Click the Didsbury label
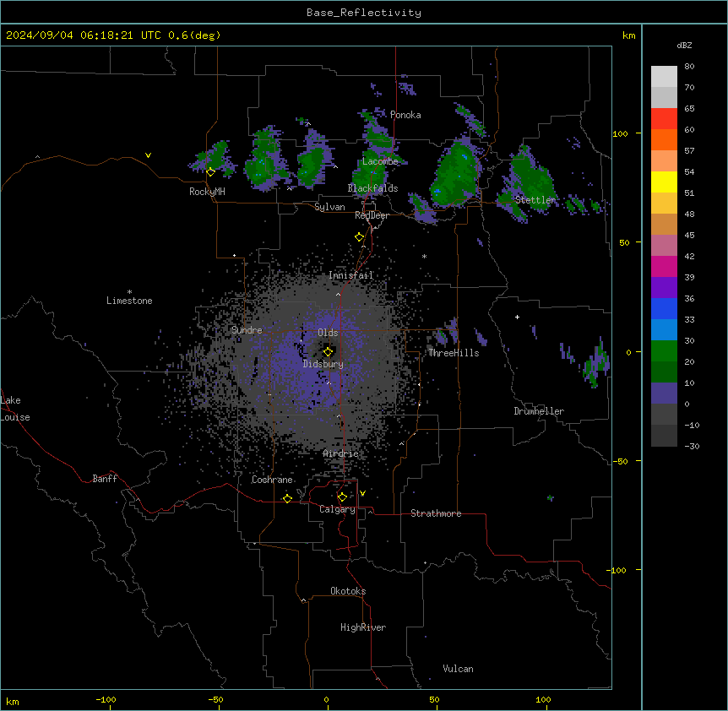This screenshot has width=728, height=711. coord(323,364)
